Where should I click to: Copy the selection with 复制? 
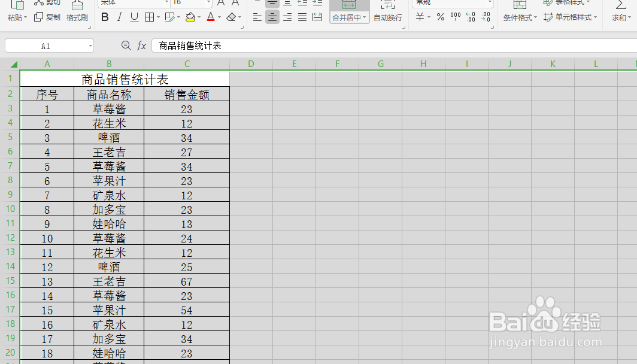47,17
